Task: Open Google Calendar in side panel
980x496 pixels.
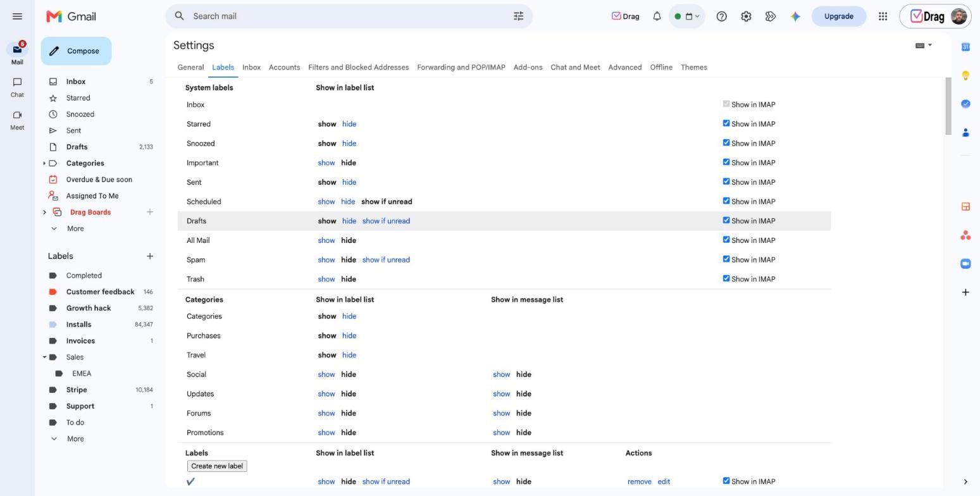Action: click(965, 47)
